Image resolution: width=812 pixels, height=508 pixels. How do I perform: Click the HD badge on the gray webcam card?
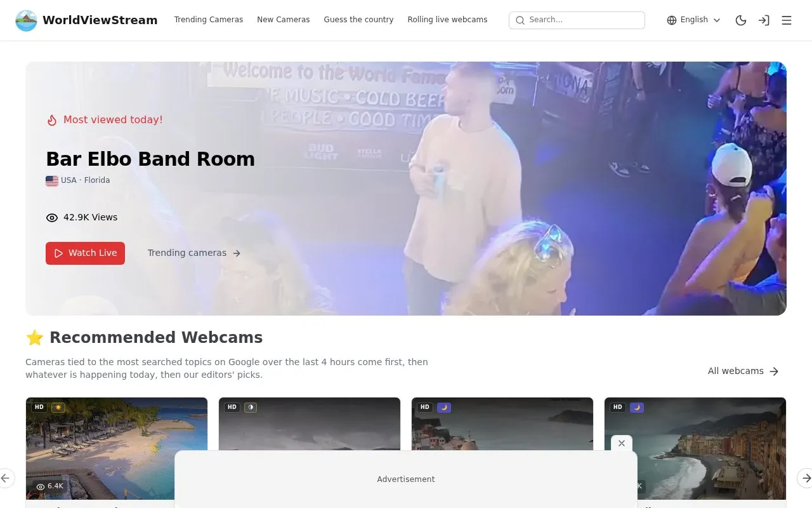tap(232, 407)
